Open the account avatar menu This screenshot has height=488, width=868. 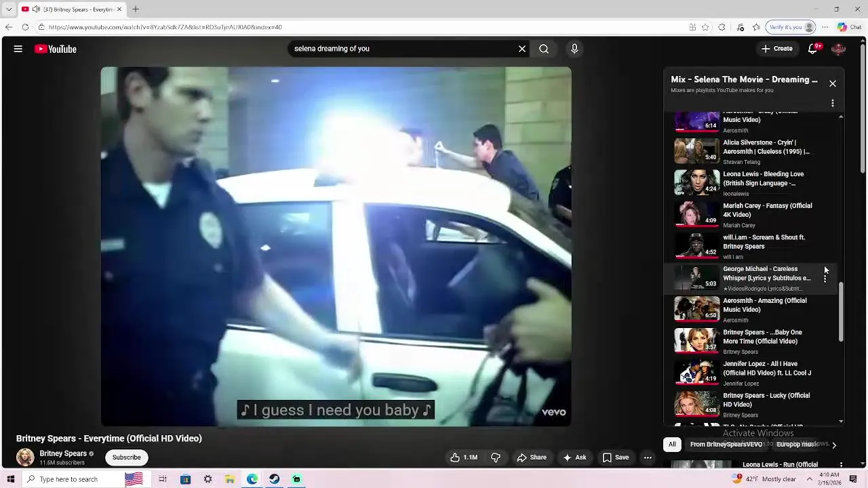pos(839,49)
